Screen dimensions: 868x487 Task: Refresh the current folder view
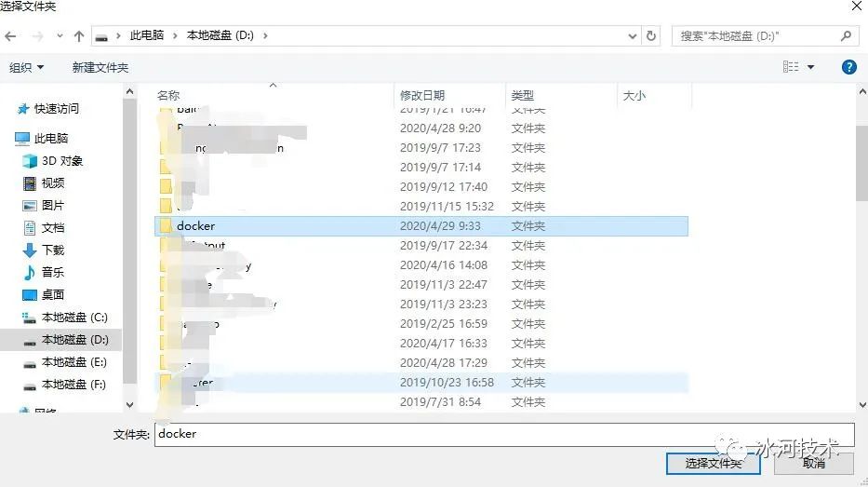tap(651, 36)
